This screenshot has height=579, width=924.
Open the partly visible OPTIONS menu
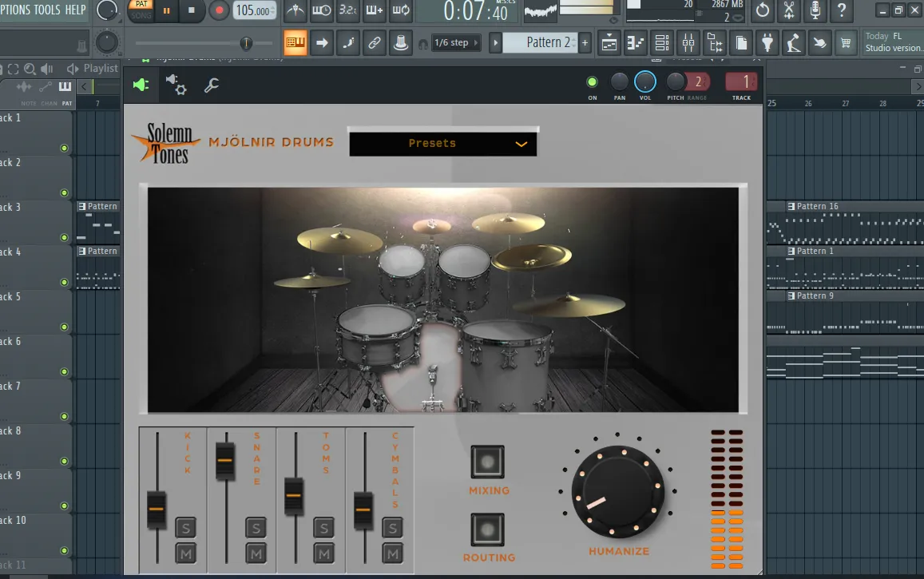click(14, 10)
